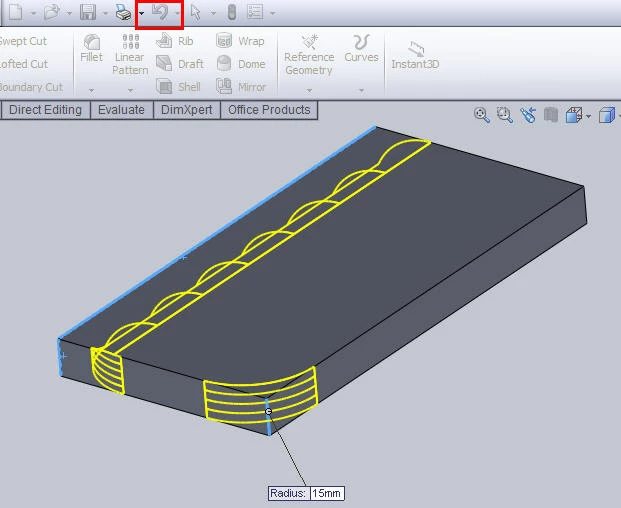Expand the Linear Pattern flyout arrow
Screen dimensions: 621x508
(x=130, y=90)
